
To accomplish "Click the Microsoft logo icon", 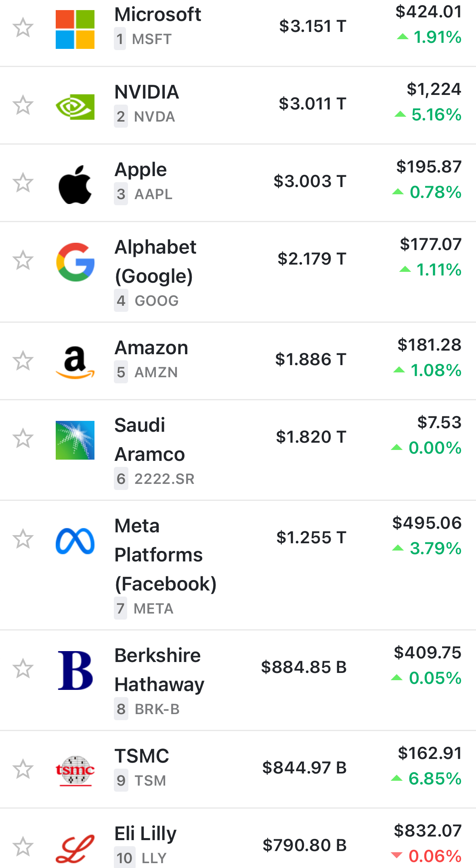I will 75,29.
